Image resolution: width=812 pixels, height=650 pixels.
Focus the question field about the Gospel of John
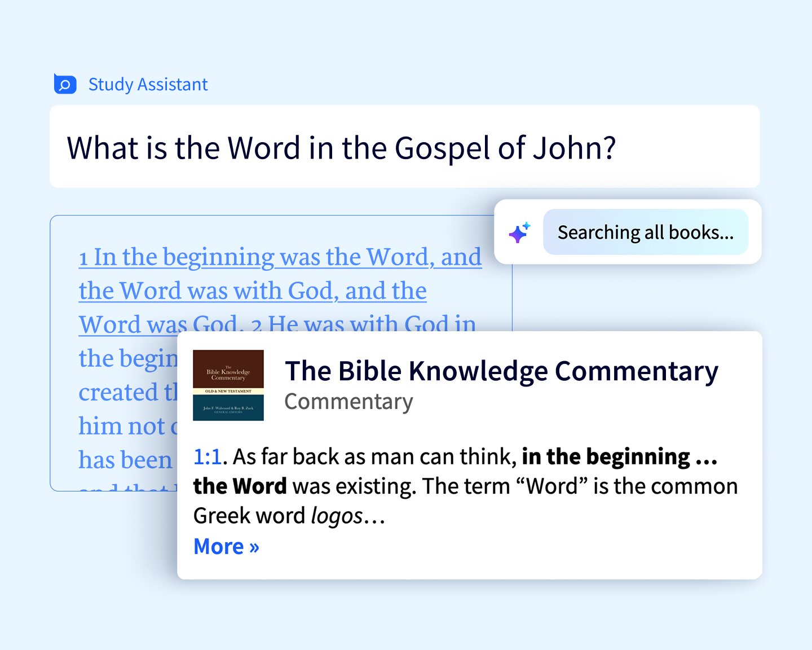tap(404, 147)
